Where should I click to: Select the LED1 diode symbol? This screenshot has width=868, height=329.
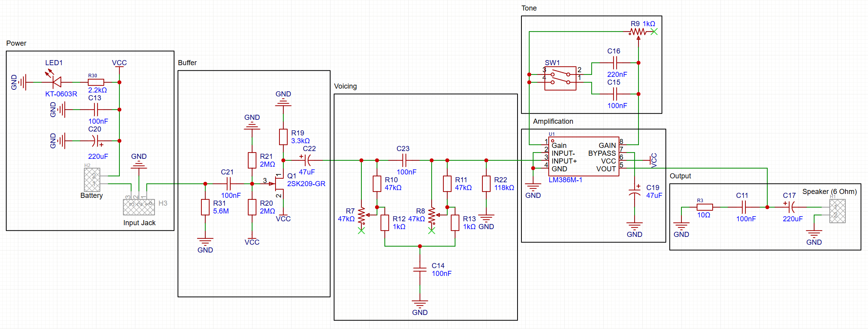pos(57,82)
